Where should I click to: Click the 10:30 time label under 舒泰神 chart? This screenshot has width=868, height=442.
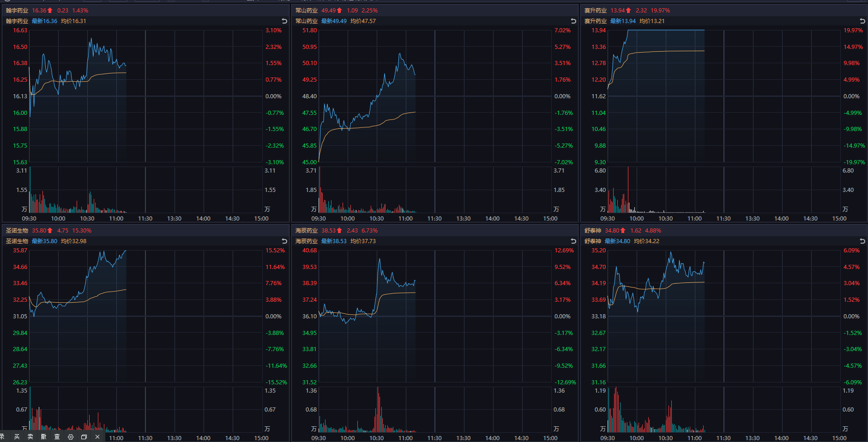pos(665,438)
